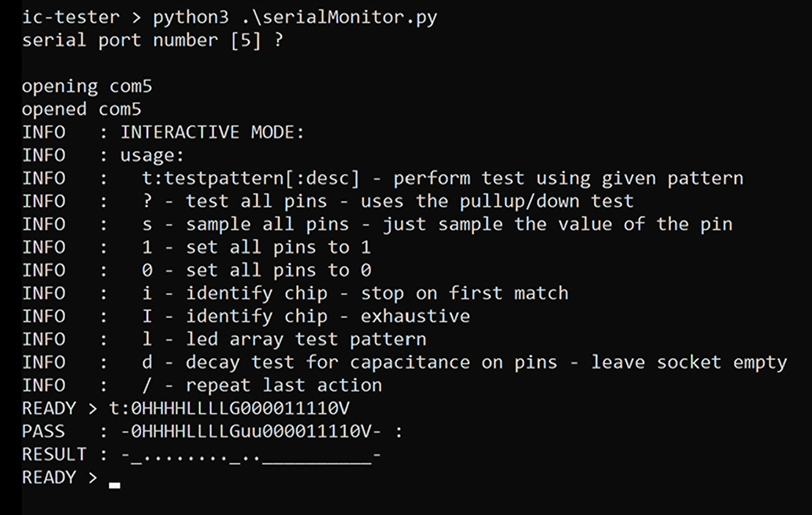This screenshot has width=812, height=515.
Task: Click the 'opened com5' output line
Action: click(x=82, y=110)
